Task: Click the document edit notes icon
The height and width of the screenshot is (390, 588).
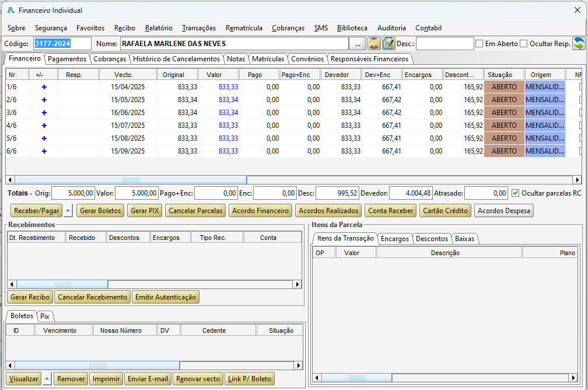Action: tap(388, 44)
